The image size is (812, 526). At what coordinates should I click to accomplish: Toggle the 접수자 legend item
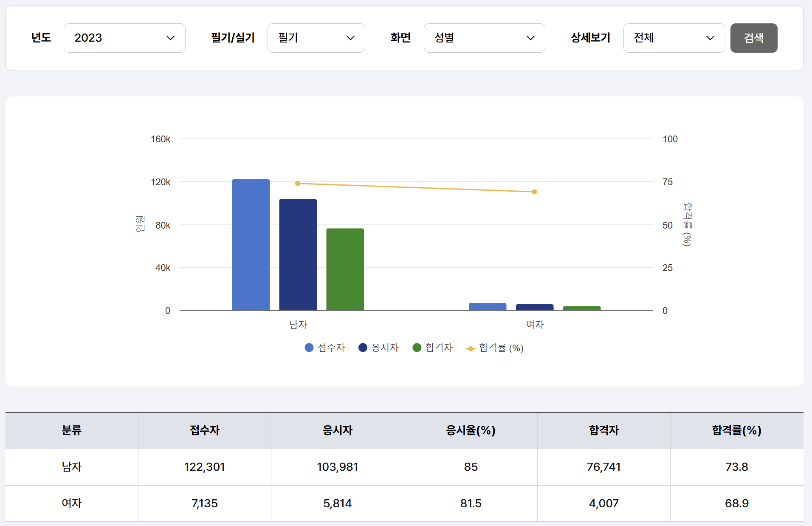pos(325,348)
